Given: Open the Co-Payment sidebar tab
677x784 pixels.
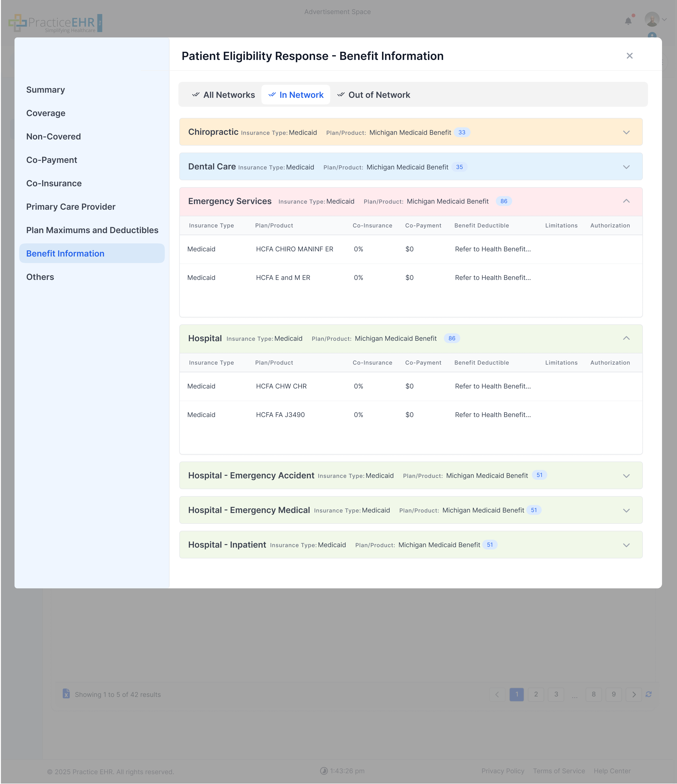Looking at the screenshot, I should coord(52,160).
